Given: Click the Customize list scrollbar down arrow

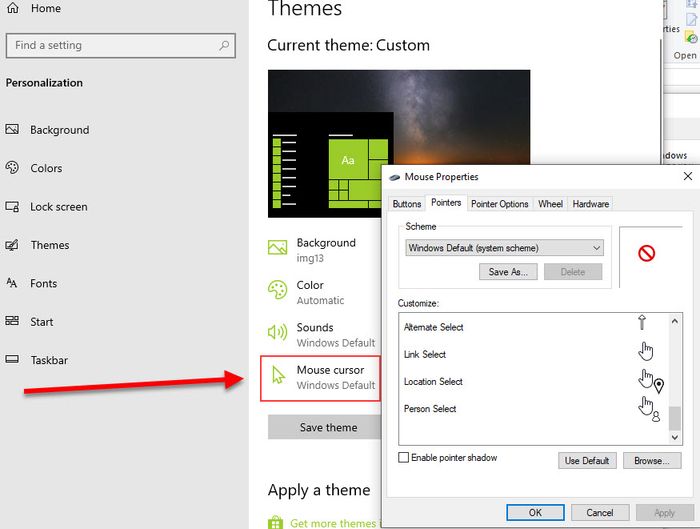Looking at the screenshot, I should pyautogui.click(x=675, y=437).
